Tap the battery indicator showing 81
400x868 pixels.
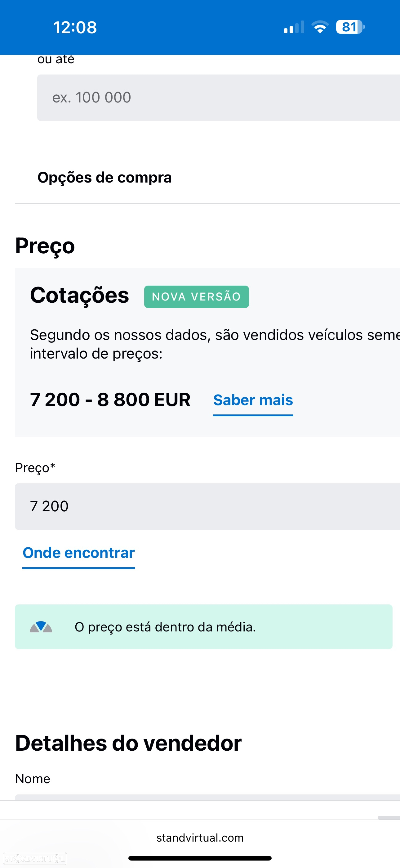350,27
